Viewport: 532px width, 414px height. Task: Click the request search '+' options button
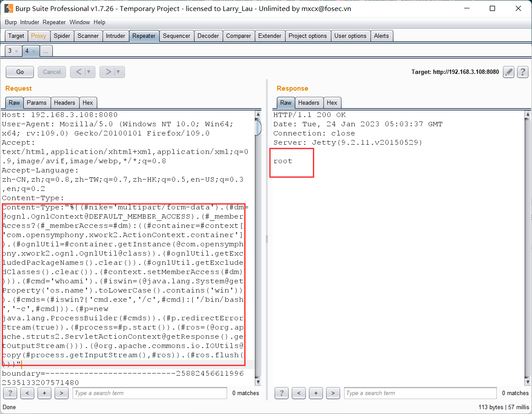coord(44,393)
